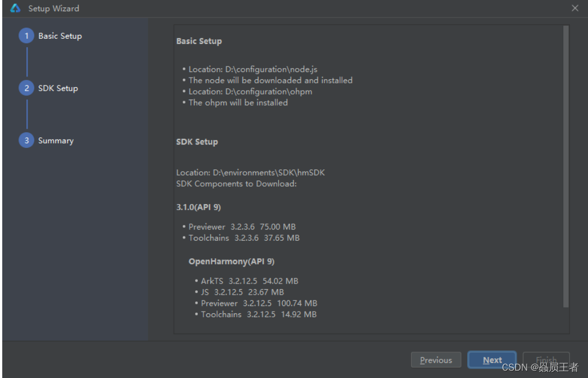Click text Location: D:\configuration\node.js
This screenshot has height=378, width=588.
pyautogui.click(x=253, y=69)
